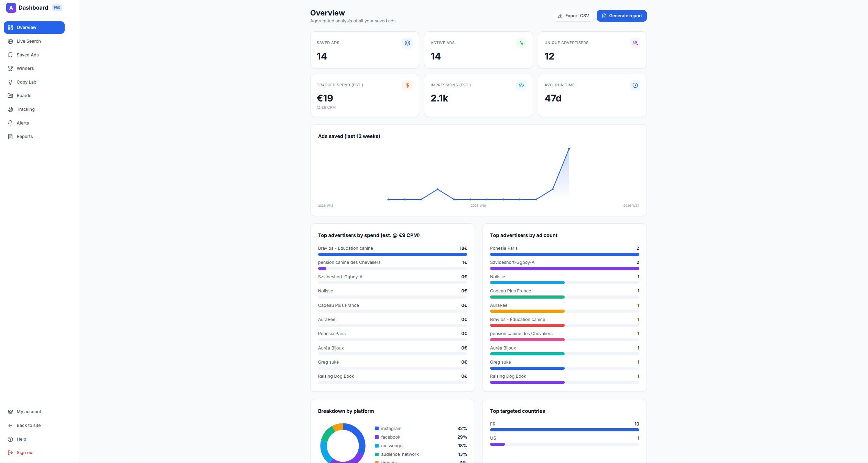
Task: Click the 18€ spend value
Action: [463, 248]
